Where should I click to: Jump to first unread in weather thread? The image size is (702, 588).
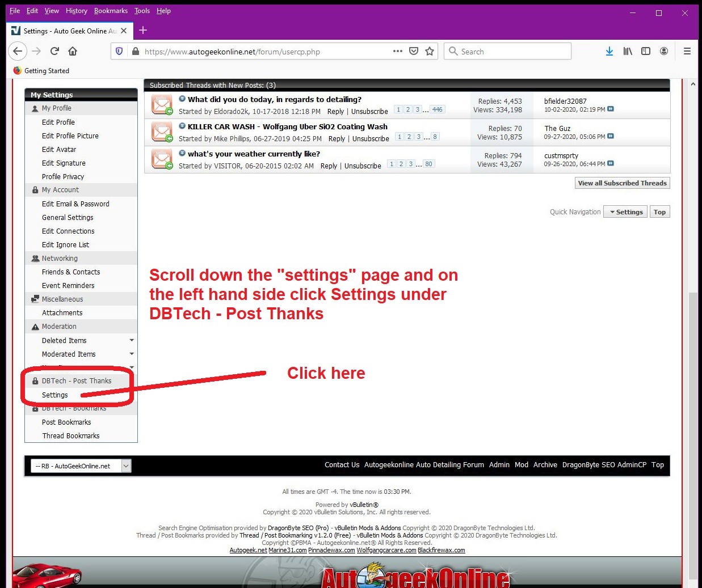click(x=182, y=153)
